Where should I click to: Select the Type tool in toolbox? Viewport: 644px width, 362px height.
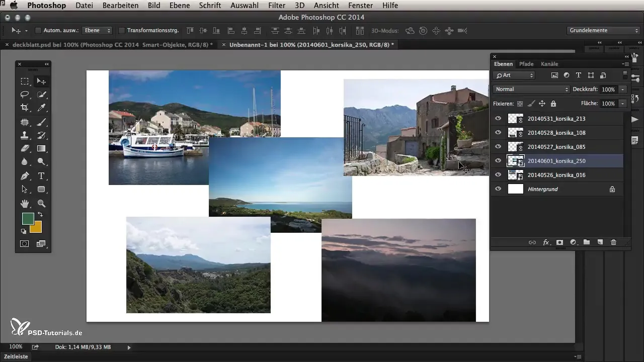point(41,176)
